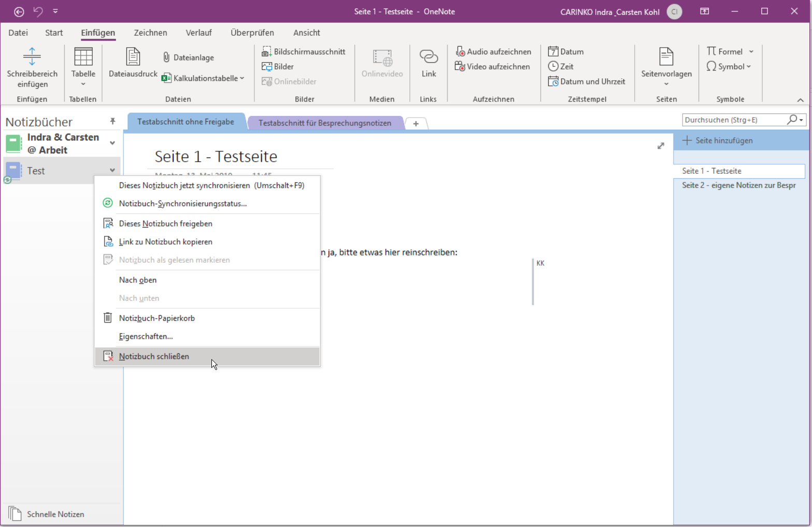Screen dimensions: 812x527
Task: Expand the Indra & Carsten notebook chevron
Action: point(112,143)
